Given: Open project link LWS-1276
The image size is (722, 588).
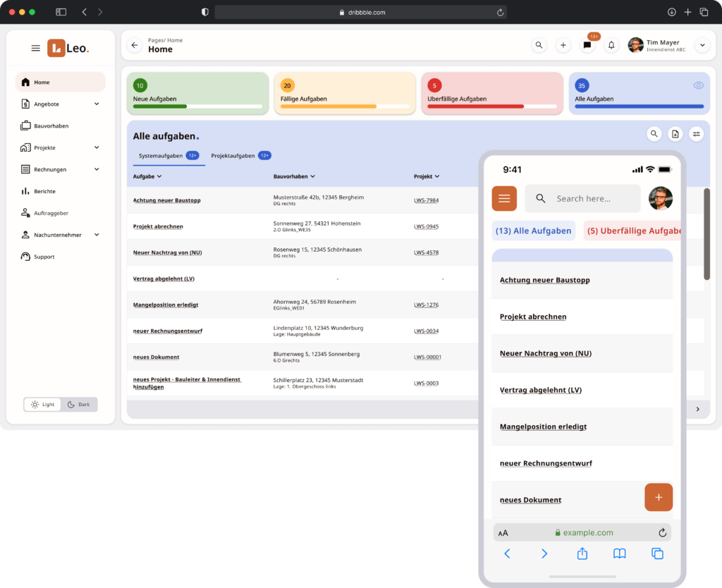Looking at the screenshot, I should pos(426,305).
